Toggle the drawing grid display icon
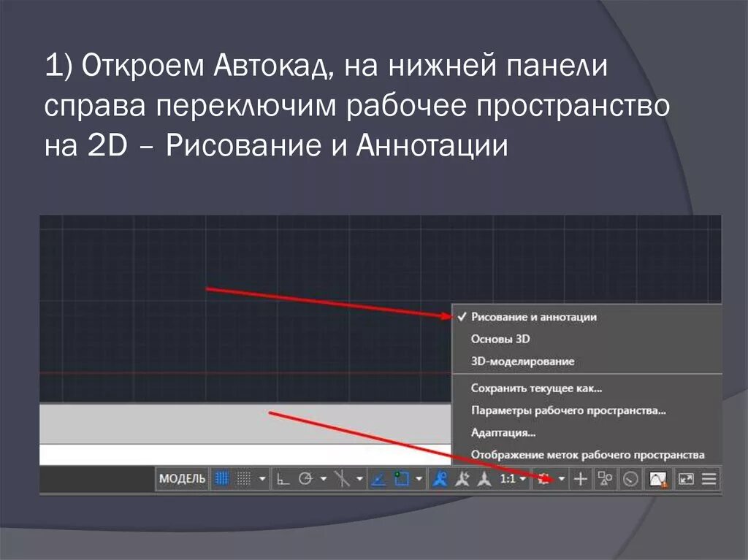Screen dimensions: 748x560 click(x=222, y=478)
